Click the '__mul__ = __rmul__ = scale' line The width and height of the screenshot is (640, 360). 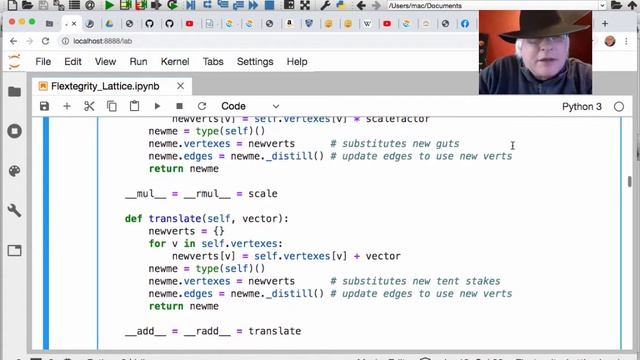coord(201,193)
